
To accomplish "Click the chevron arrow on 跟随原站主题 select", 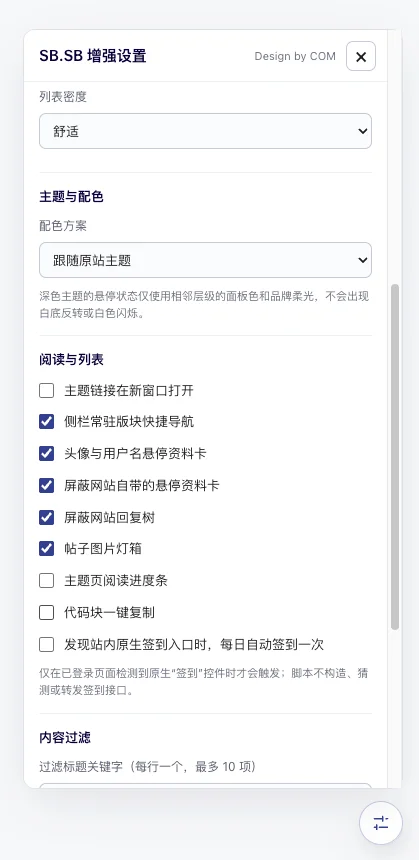I will (362, 260).
